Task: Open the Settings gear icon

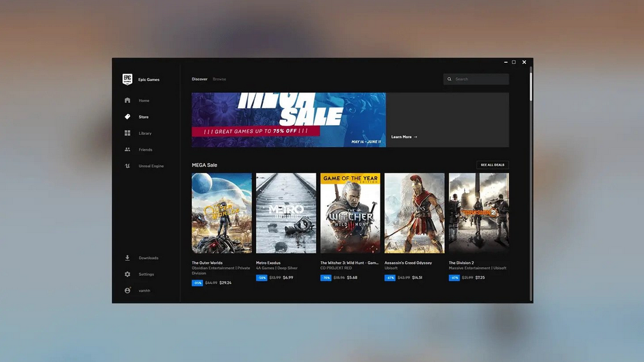Action: (127, 274)
